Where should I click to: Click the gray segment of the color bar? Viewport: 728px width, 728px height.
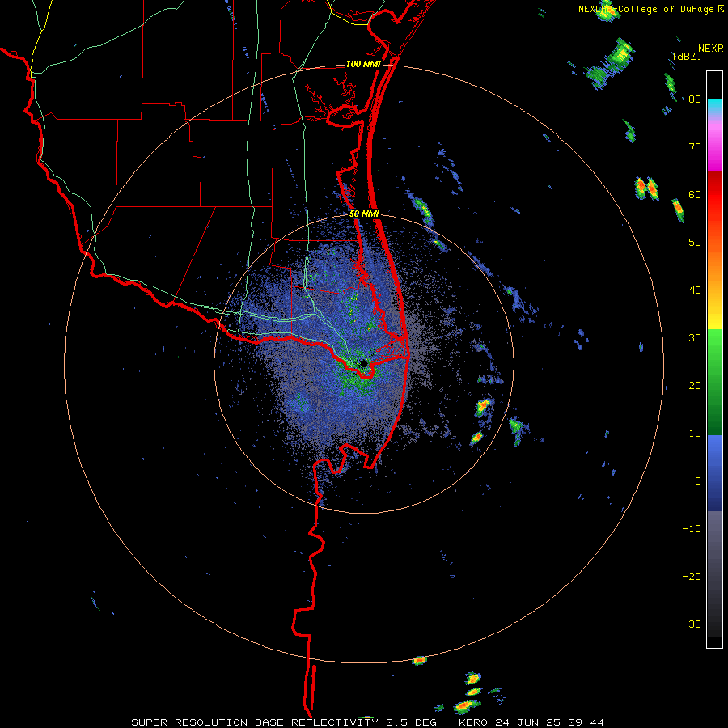[x=714, y=548]
